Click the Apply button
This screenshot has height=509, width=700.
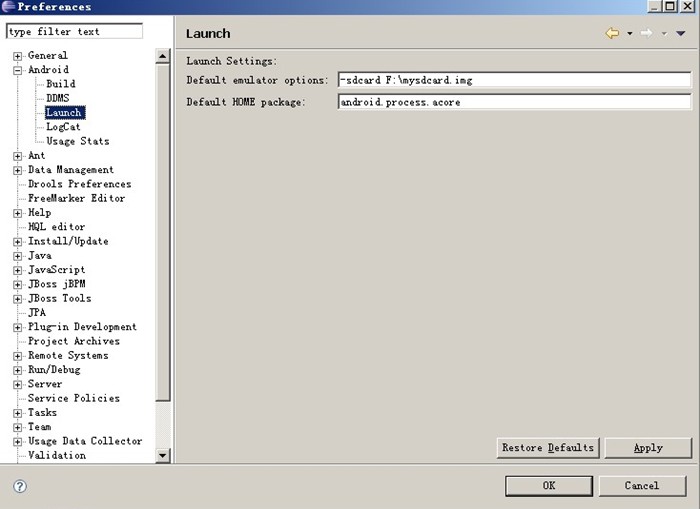click(x=648, y=448)
